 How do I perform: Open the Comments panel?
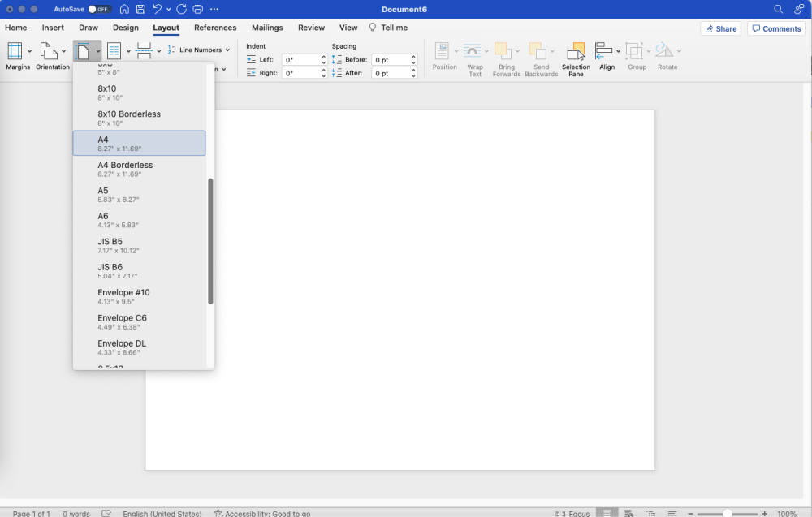point(775,28)
